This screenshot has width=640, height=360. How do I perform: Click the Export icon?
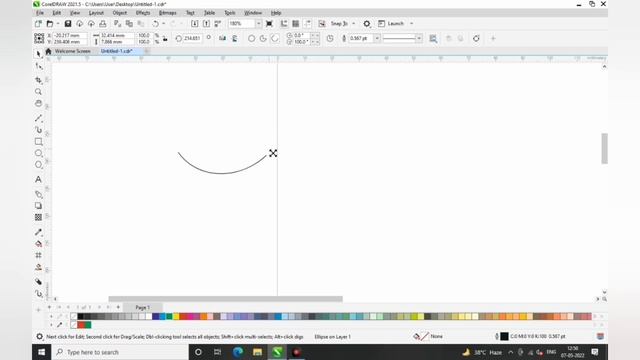tap(206, 24)
